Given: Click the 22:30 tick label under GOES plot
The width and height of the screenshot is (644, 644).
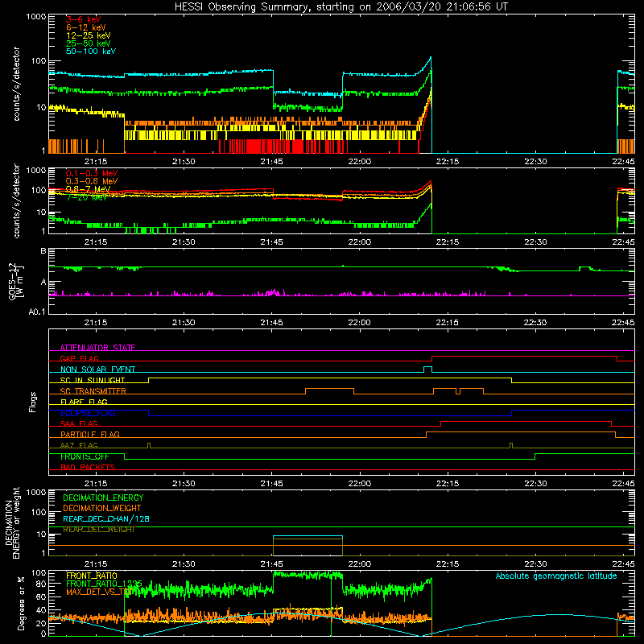Looking at the screenshot, I should pos(535,323).
